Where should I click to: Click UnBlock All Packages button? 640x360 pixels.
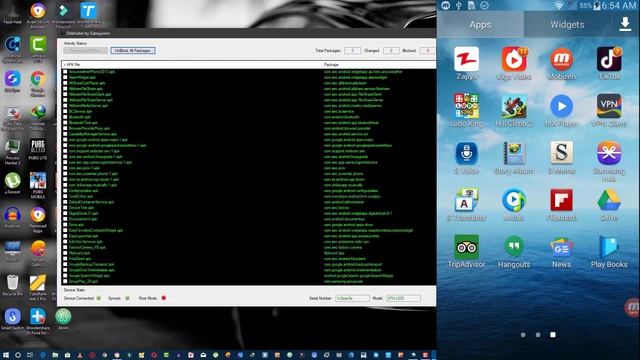click(133, 51)
